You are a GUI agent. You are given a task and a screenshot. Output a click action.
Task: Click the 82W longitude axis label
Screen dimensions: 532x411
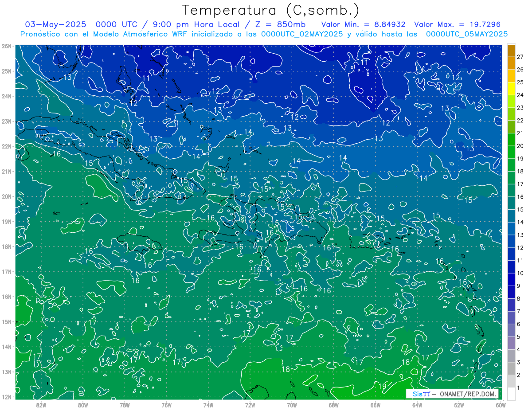(x=41, y=405)
